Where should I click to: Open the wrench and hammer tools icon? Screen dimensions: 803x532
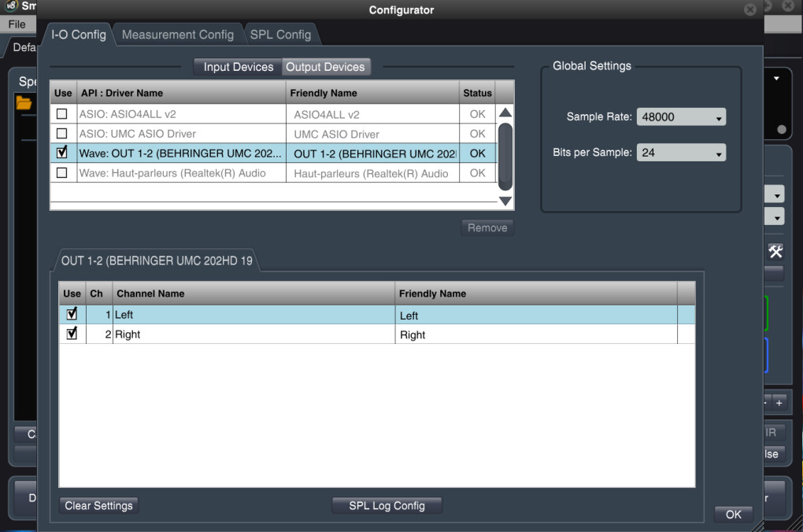[x=775, y=251]
